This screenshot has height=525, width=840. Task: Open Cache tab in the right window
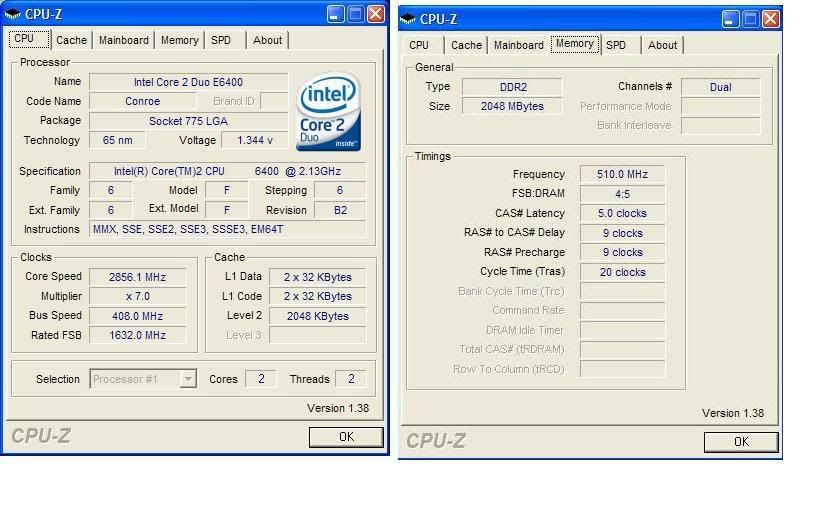[466, 45]
